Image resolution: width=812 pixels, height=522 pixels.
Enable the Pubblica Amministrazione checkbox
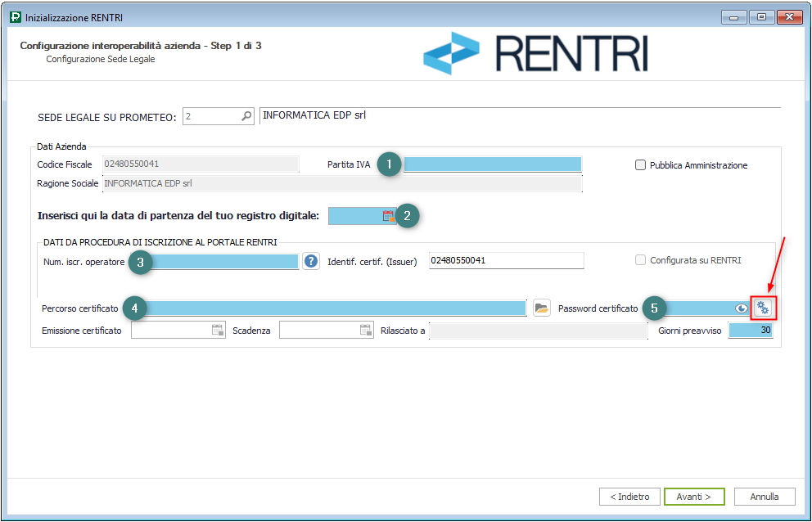641,165
